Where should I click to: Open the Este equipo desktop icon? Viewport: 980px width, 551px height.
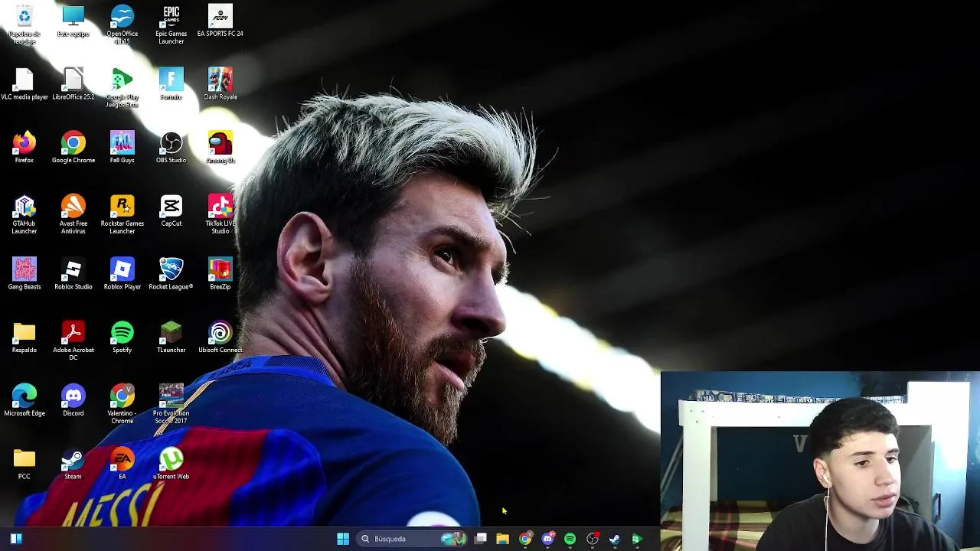73,21
